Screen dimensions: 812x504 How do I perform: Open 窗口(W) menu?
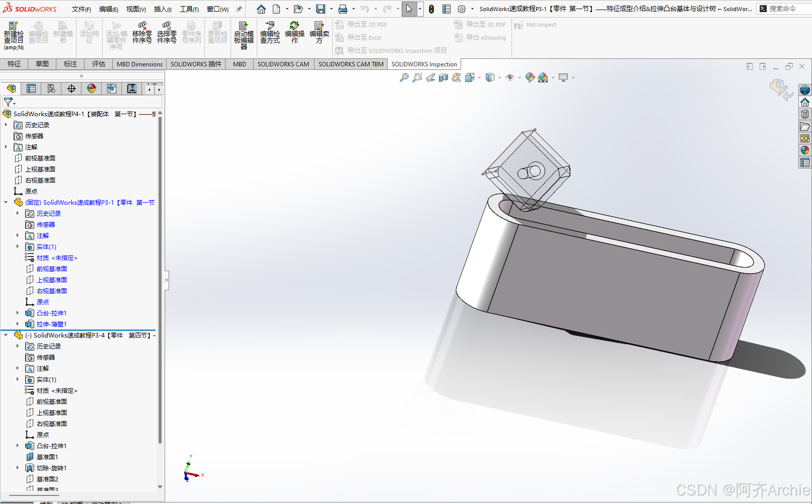click(217, 9)
